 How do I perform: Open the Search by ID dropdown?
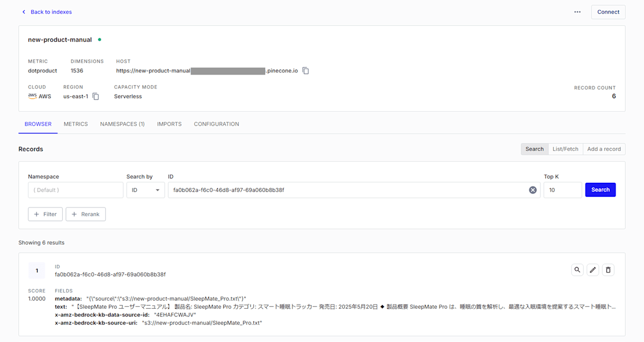[145, 190]
